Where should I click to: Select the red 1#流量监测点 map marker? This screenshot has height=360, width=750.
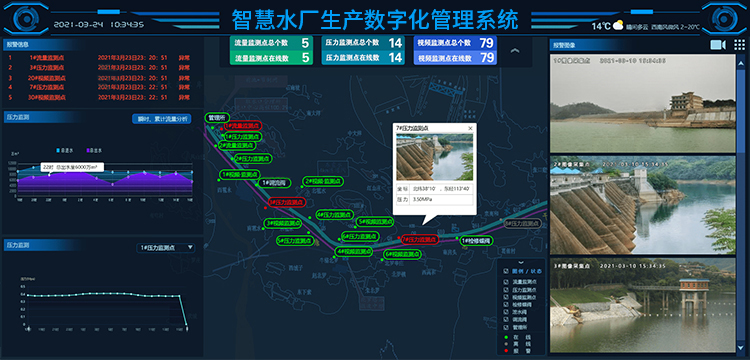click(243, 126)
